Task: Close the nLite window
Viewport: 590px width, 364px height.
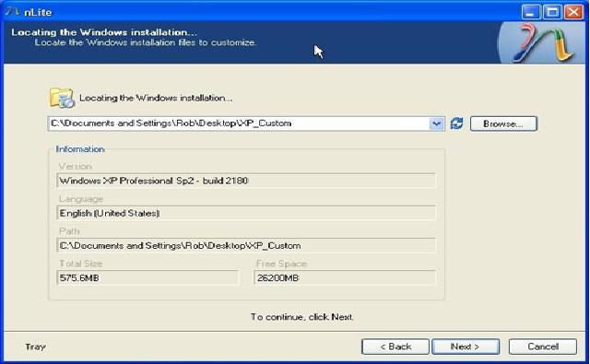Action: pyautogui.click(x=573, y=12)
